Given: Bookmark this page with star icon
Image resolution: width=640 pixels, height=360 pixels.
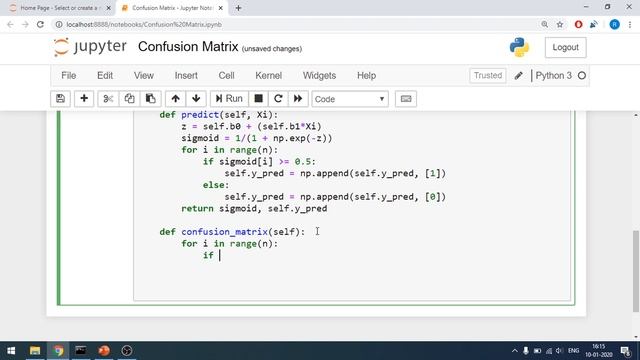Looking at the screenshot, I should point(560,24).
